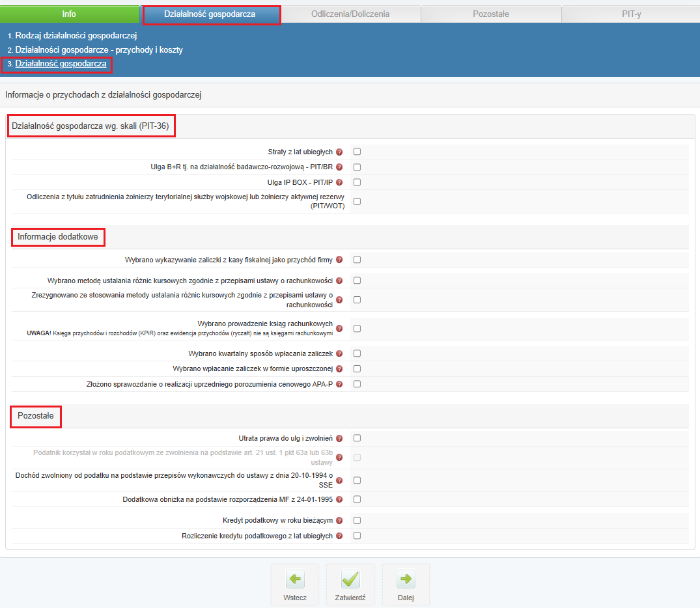Check Wybrano wpłacanie zaliczek w formie uproszczonej
Image resolution: width=700 pixels, height=608 pixels.
(x=357, y=368)
